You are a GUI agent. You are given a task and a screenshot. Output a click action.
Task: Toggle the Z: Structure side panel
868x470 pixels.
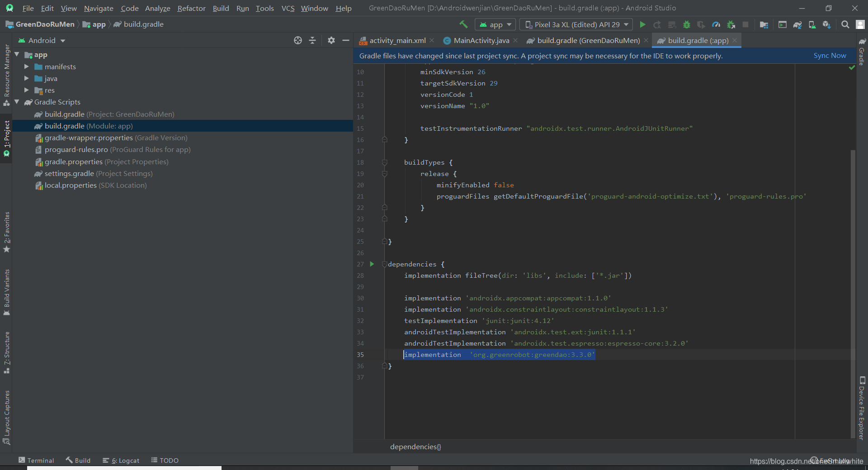[x=6, y=352]
